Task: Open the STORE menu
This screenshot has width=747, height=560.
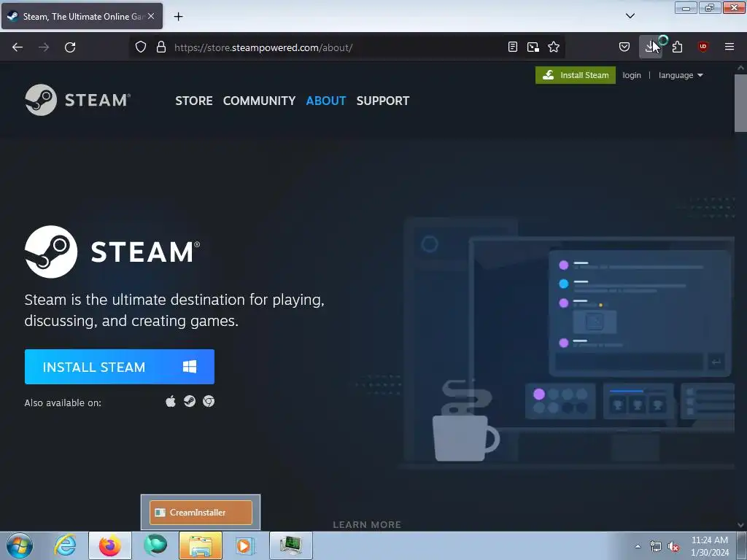Action: 194,101
